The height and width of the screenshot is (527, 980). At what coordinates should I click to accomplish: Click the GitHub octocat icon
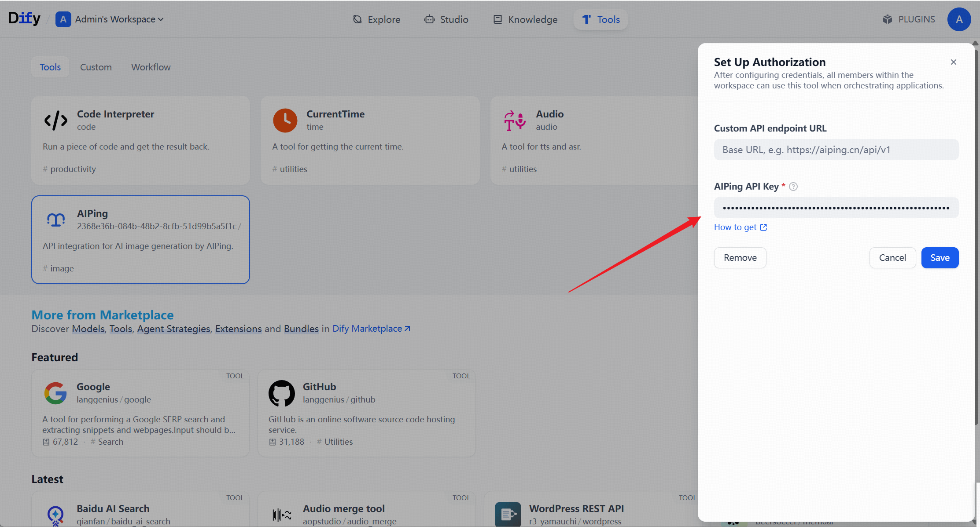click(281, 393)
